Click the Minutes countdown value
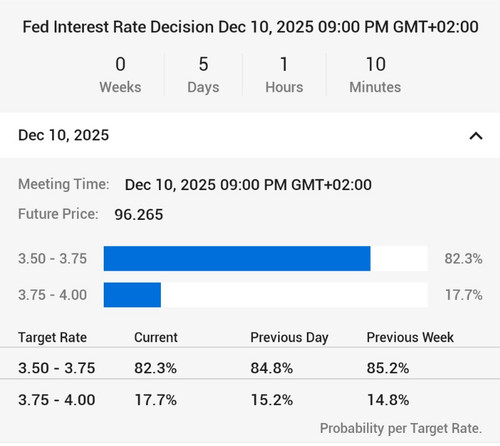 pyautogui.click(x=376, y=64)
